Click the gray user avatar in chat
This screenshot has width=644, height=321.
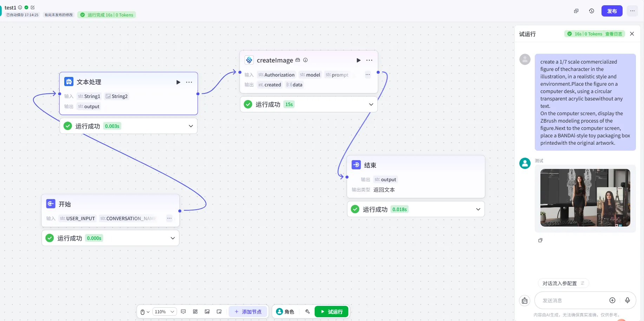525,59
